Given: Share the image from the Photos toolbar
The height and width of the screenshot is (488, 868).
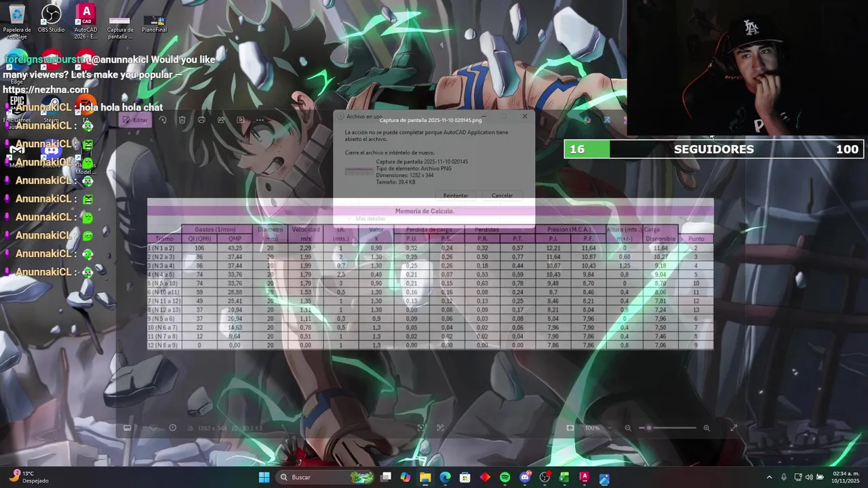Looking at the screenshot, I should [221, 120].
